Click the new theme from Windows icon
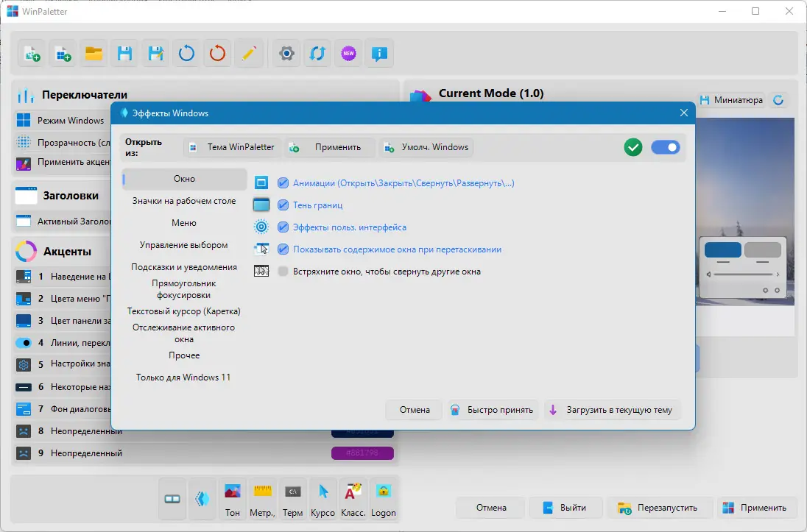Viewport: 807px width, 532px height. (63, 54)
